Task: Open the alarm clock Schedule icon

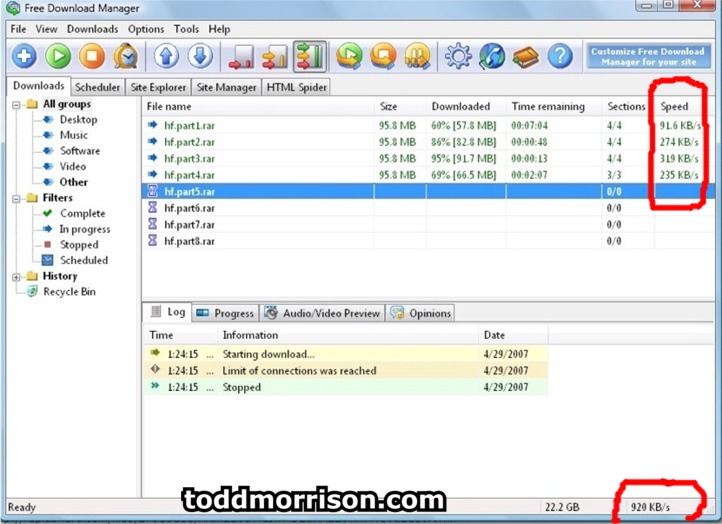Action: coord(126,56)
